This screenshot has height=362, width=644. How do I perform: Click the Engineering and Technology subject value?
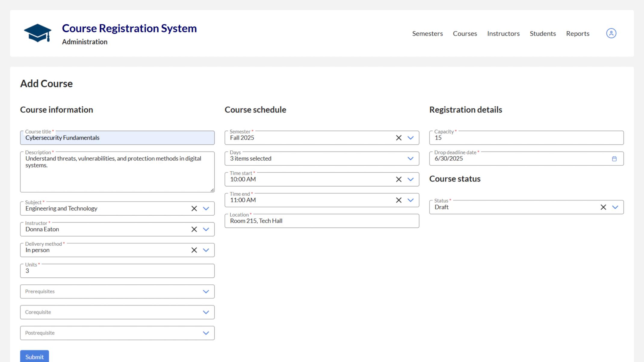61,208
